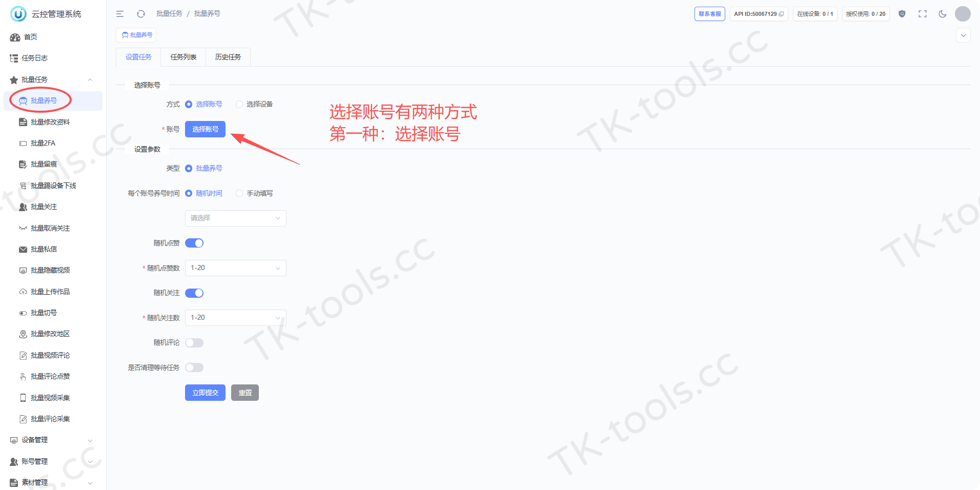980x490 pixels.
Task: Open the 随机关注数 1-20 dropdown
Action: 235,318
